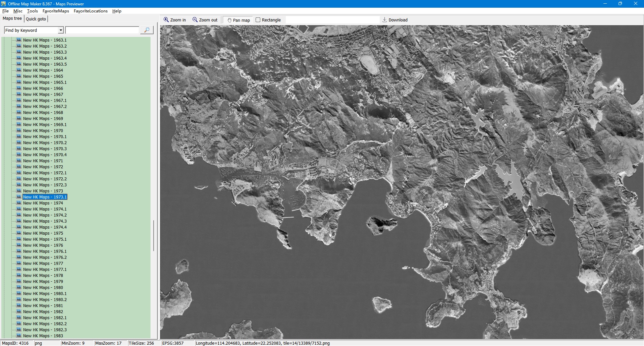Select the Pan map hand tool
Image resolution: width=644 pixels, height=346 pixels.
click(229, 20)
